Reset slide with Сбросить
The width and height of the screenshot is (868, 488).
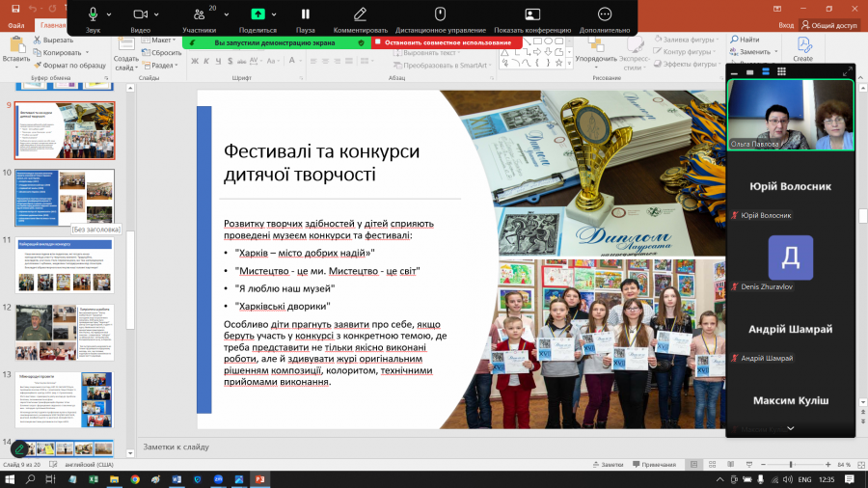(x=162, y=53)
